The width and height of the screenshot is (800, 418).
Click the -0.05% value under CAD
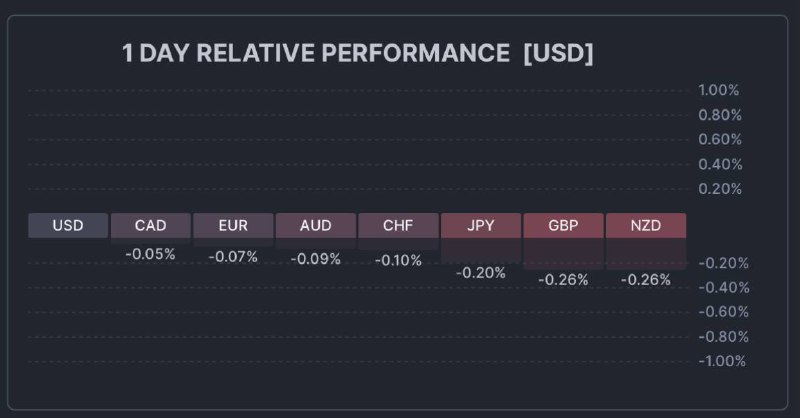coord(150,254)
